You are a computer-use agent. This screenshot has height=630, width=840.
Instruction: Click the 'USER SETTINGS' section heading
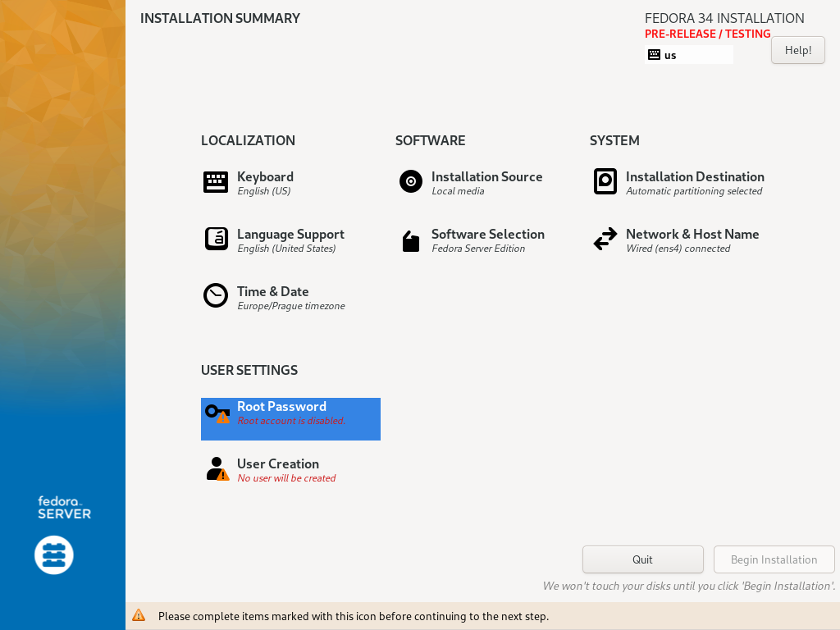coord(249,370)
